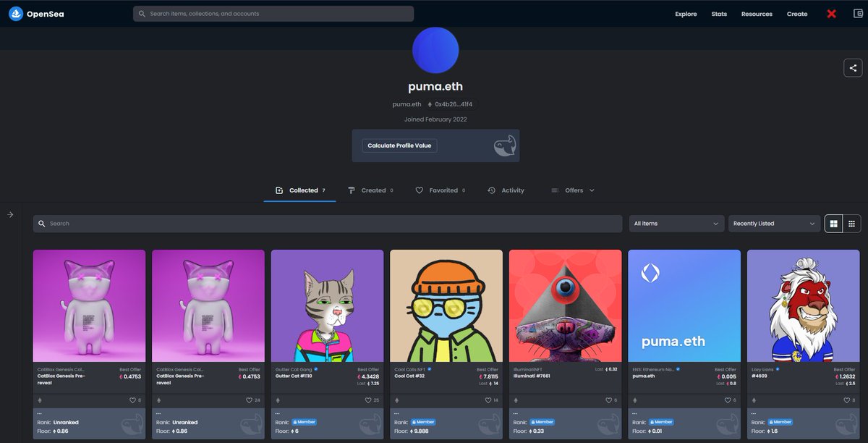Image resolution: width=868 pixels, height=443 pixels.
Task: Switch to large grid view
Action: 834,224
